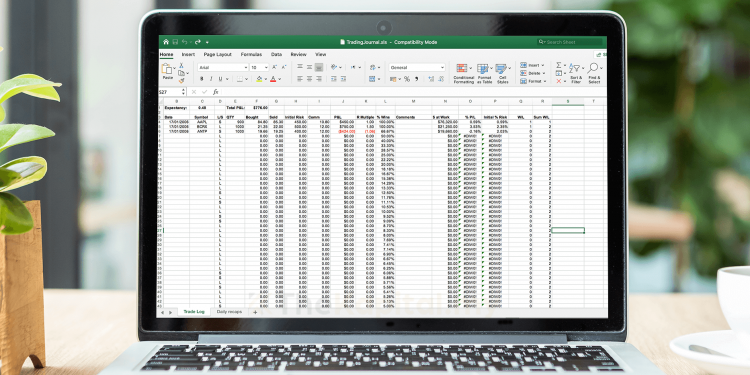The image size is (750, 375).
Task: Click the Delete cells button
Action: pos(532,73)
